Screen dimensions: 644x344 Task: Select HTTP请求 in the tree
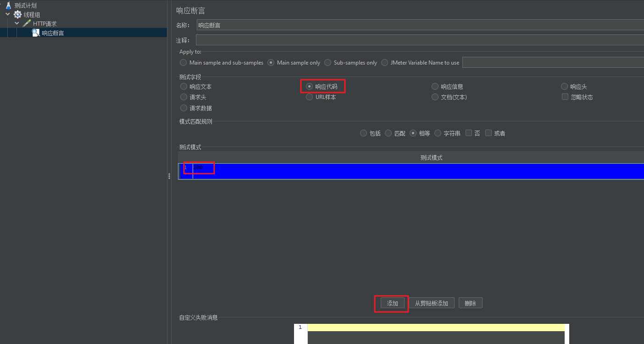click(x=45, y=24)
